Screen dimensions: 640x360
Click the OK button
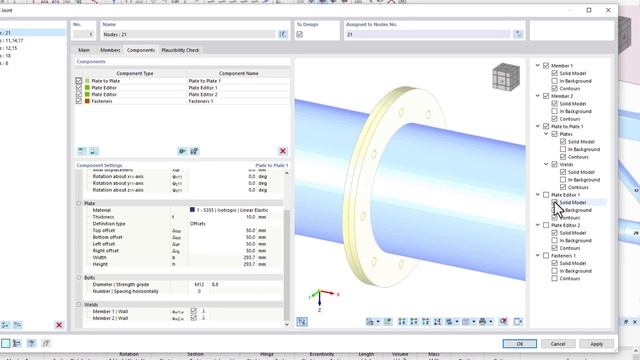[x=520, y=344]
